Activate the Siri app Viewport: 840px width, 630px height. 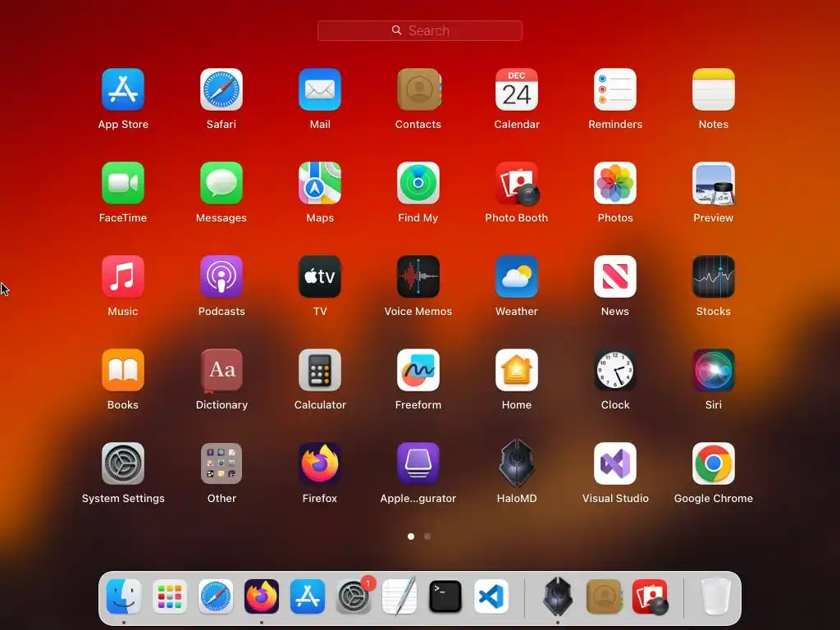click(x=714, y=370)
